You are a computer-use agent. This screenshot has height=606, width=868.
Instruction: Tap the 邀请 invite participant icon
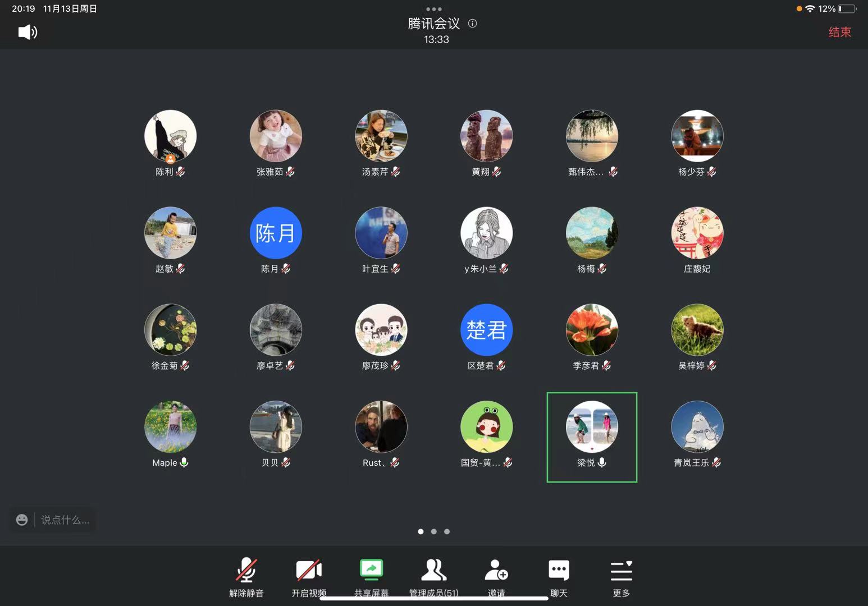496,577
